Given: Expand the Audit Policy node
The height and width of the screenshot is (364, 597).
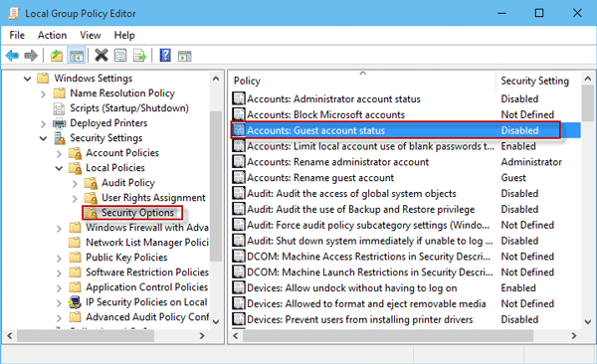Looking at the screenshot, I should [75, 184].
